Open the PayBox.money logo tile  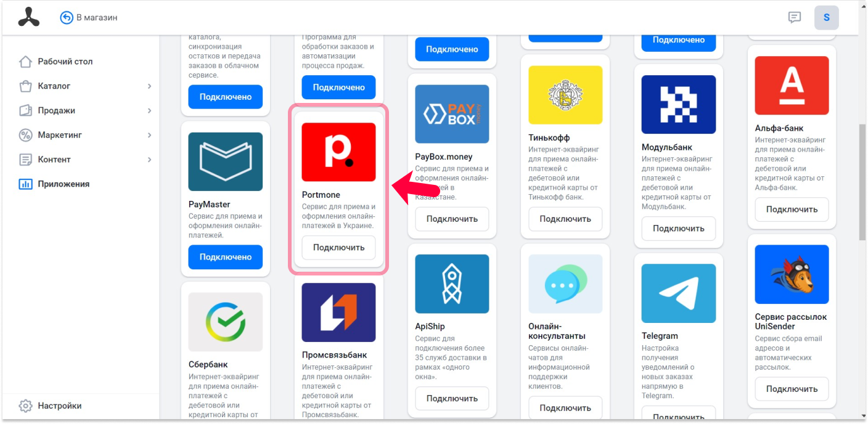[452, 114]
